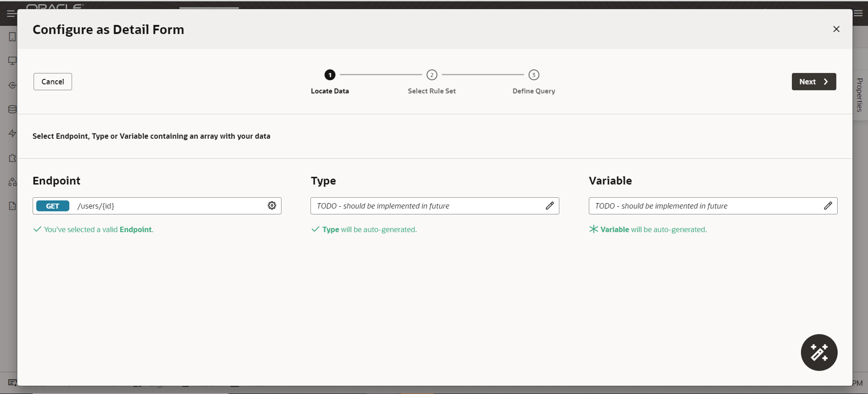Open Services icon in left sidebar

coord(12,85)
